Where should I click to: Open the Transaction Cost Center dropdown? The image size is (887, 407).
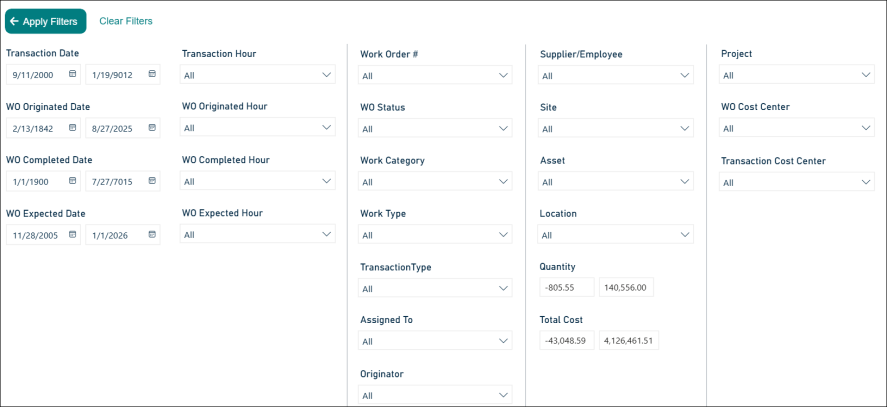[x=796, y=182]
